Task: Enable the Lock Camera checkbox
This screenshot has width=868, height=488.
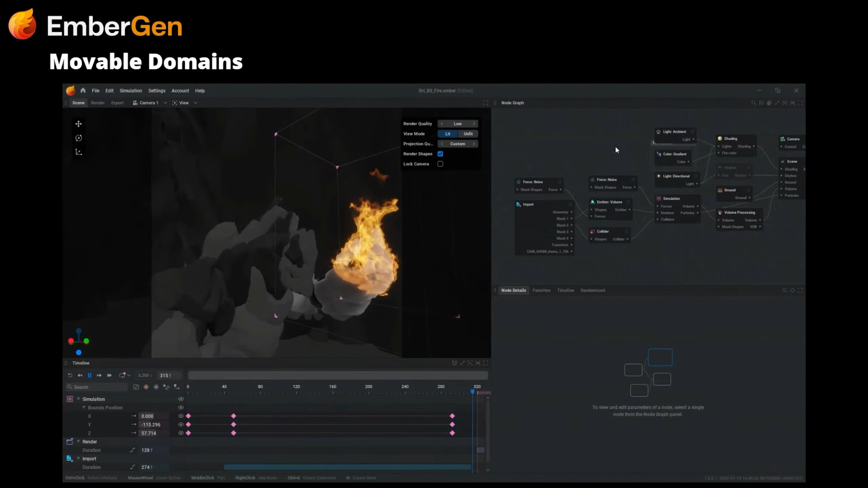Action: point(440,164)
